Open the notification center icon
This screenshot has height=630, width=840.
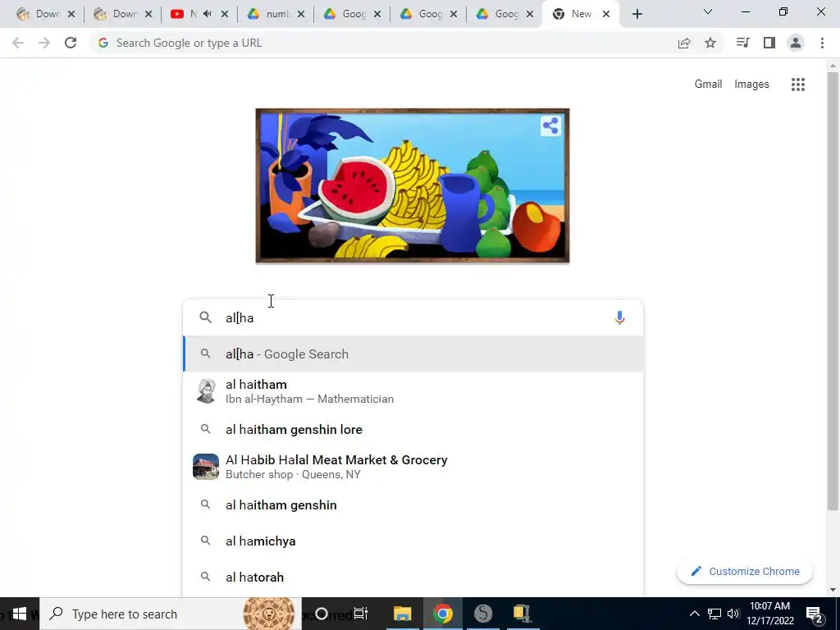(815, 614)
